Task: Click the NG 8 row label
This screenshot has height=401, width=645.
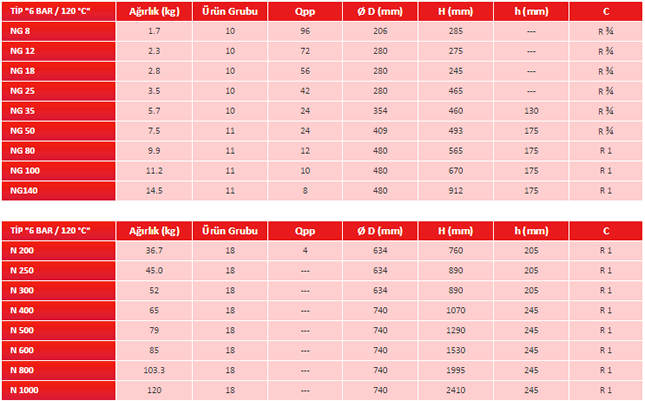Action: click(x=58, y=31)
